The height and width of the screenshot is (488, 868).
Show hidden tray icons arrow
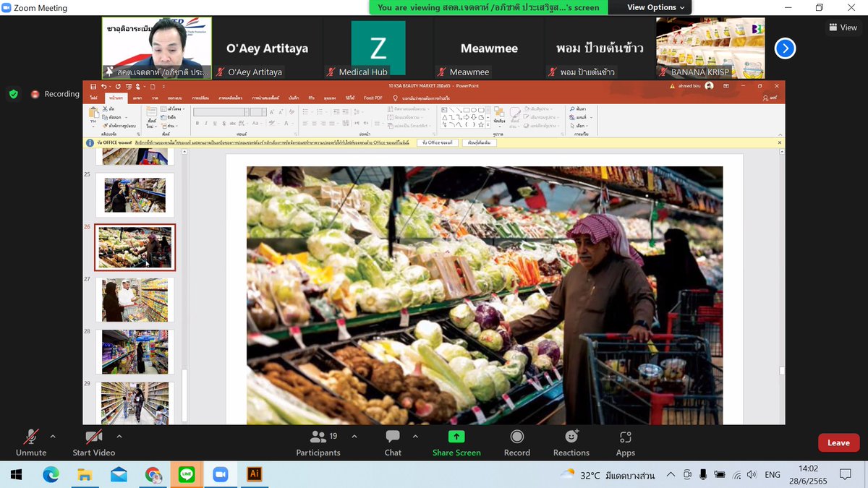[x=670, y=474]
